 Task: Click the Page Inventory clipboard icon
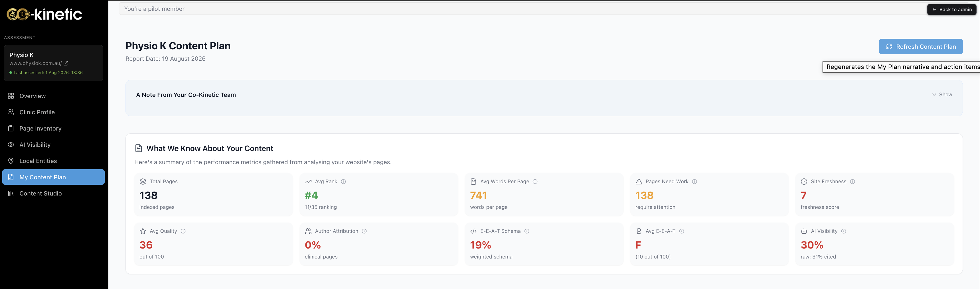[x=11, y=129]
